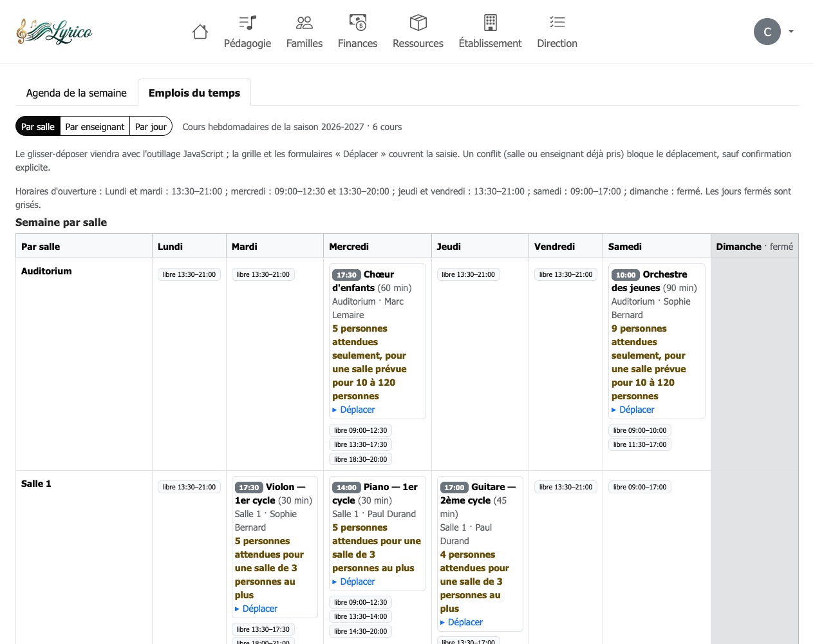The image size is (824, 644).
Task: Select the Par salle view
Action: (x=38, y=126)
